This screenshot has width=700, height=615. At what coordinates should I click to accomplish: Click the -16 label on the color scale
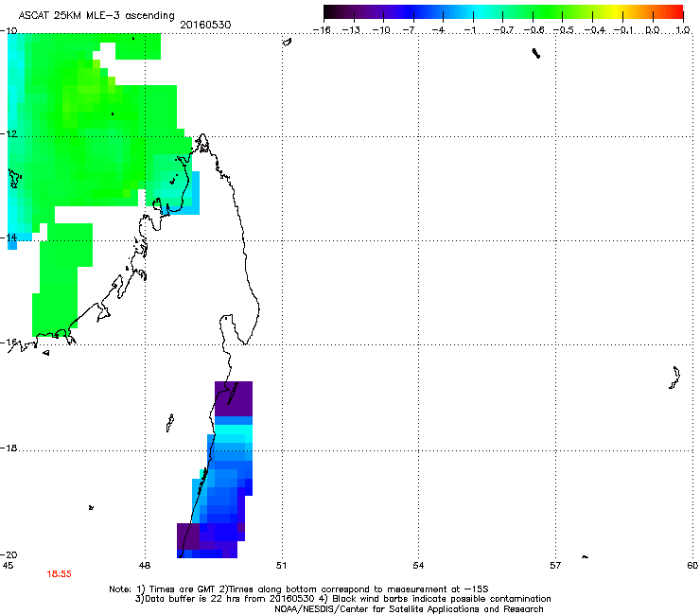click(323, 30)
